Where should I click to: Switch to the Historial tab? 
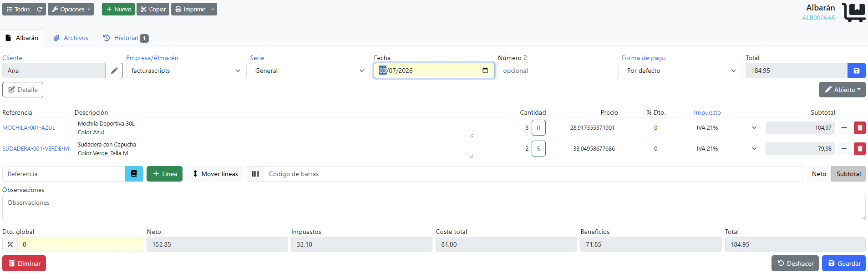tap(126, 38)
